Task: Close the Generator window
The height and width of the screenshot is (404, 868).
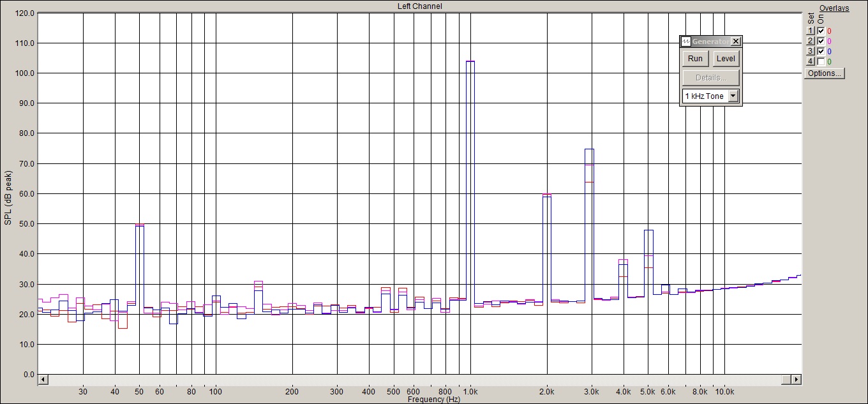Action: coord(736,41)
